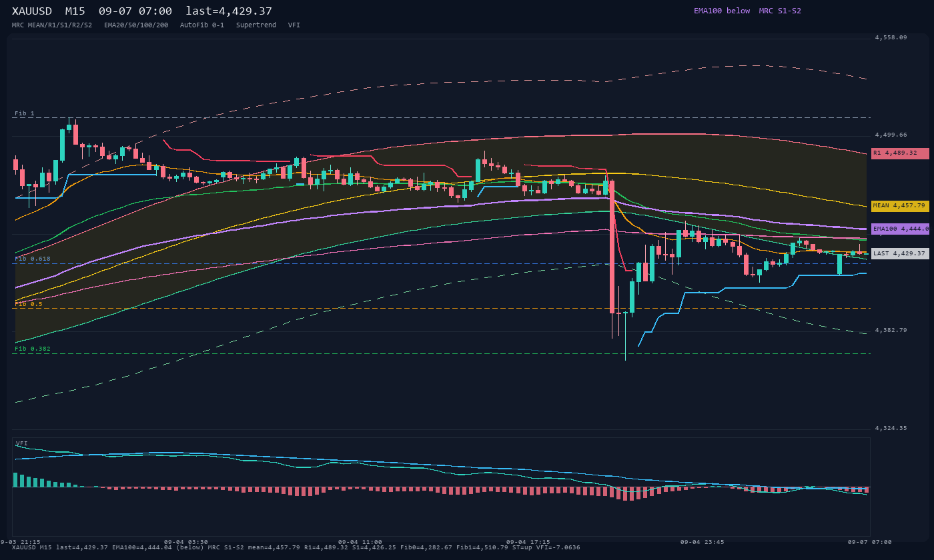Image resolution: width=934 pixels, height=560 pixels.
Task: Click the '09-04 23:45' time axis label
Action: 703,542
